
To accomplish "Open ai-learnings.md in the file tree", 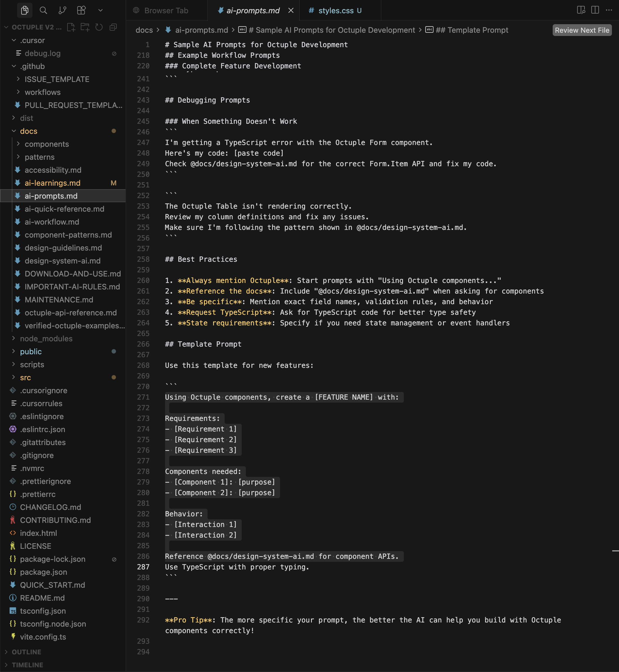I will coord(52,183).
